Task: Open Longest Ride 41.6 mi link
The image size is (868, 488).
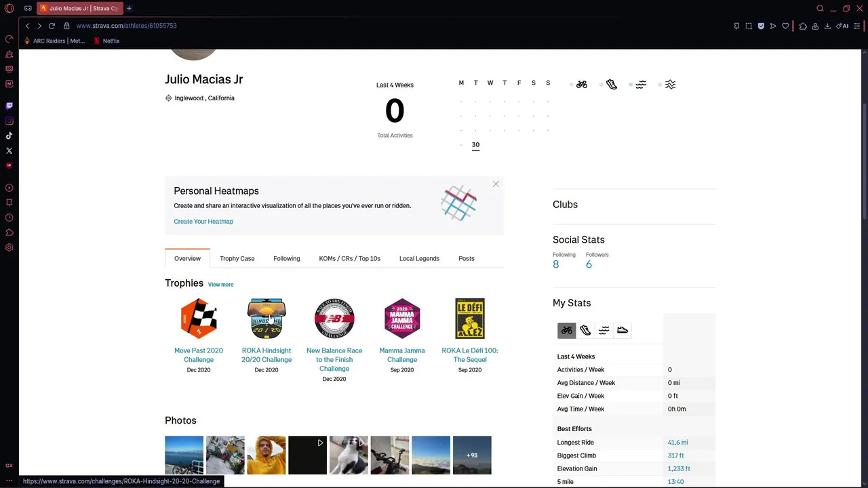Action: pos(677,443)
